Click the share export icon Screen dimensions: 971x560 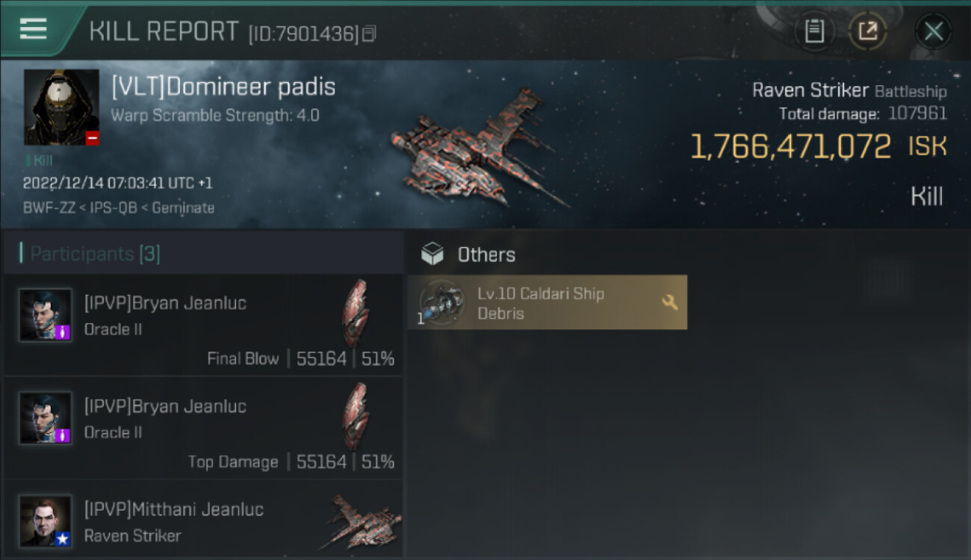868,31
